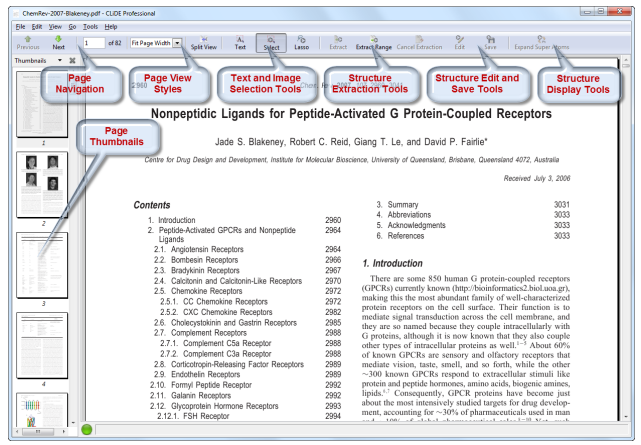
Task: Click the document title heading text
Action: tap(351, 114)
